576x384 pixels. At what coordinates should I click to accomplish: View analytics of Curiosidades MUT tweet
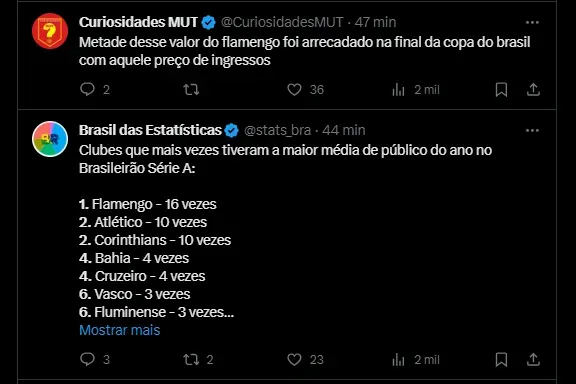(x=398, y=89)
